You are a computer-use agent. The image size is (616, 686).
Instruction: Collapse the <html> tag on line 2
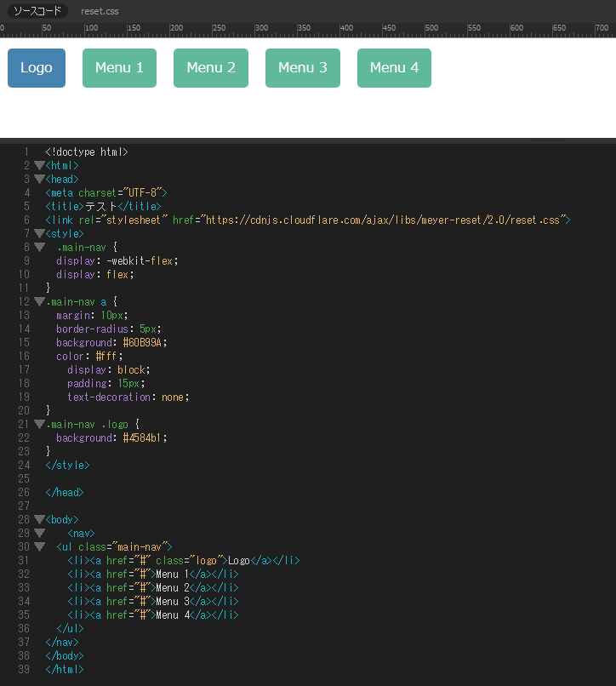(x=39, y=165)
